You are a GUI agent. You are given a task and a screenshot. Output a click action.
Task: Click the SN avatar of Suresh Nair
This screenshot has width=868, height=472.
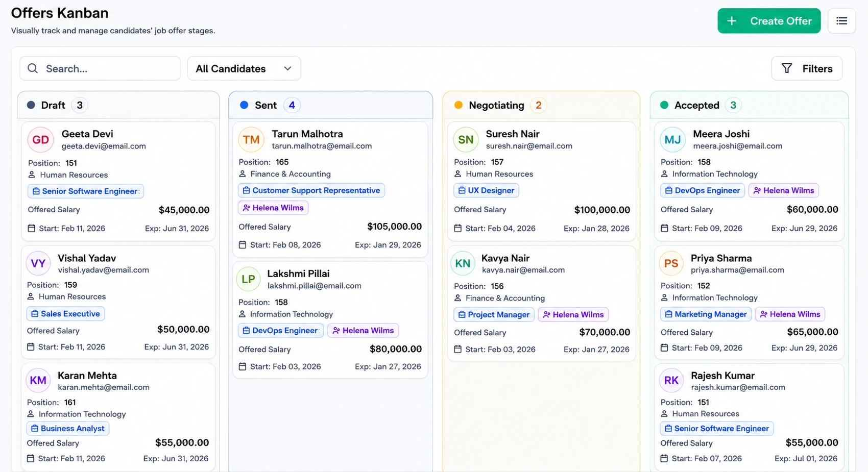466,140
